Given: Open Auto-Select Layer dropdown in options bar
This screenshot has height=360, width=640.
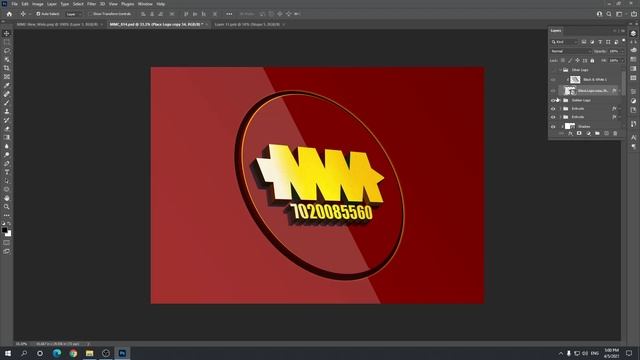Looking at the screenshot, I should 74,14.
